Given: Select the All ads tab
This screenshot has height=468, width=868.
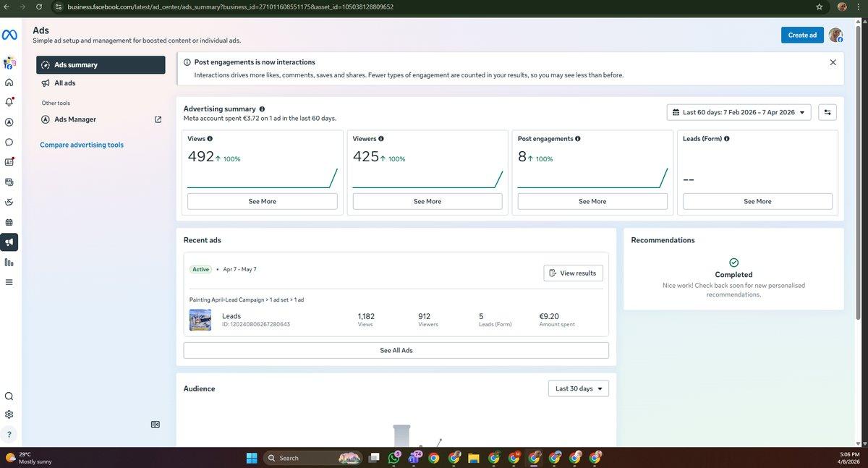Looking at the screenshot, I should (101, 83).
